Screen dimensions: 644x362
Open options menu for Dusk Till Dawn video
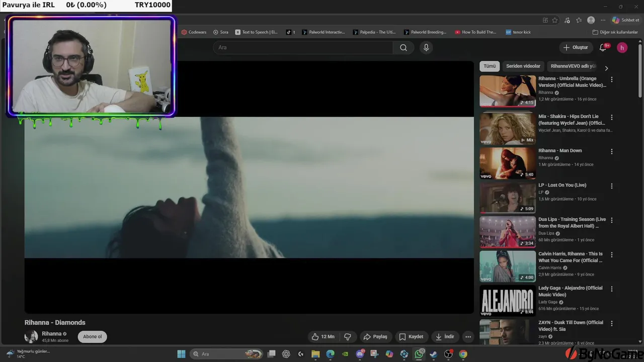[x=612, y=324]
